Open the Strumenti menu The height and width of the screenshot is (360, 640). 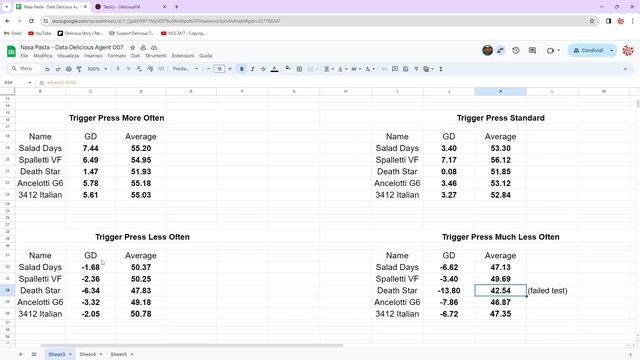pos(156,56)
